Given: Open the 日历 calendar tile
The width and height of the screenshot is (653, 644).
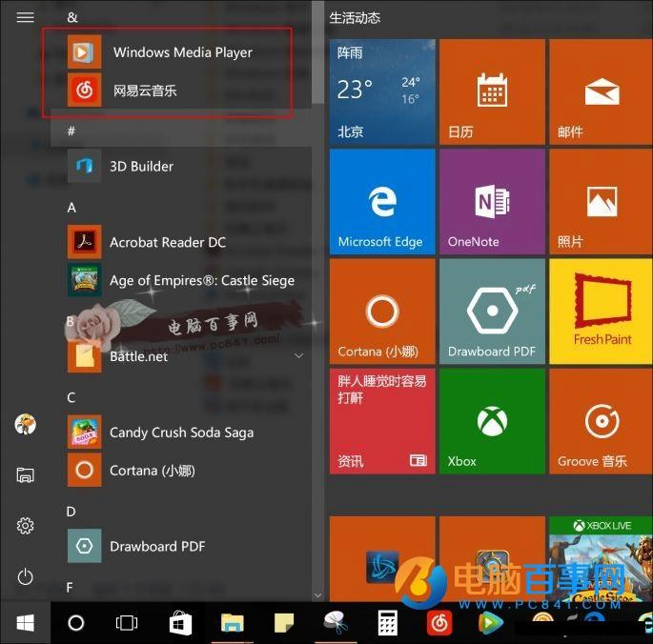Looking at the screenshot, I should (492, 92).
